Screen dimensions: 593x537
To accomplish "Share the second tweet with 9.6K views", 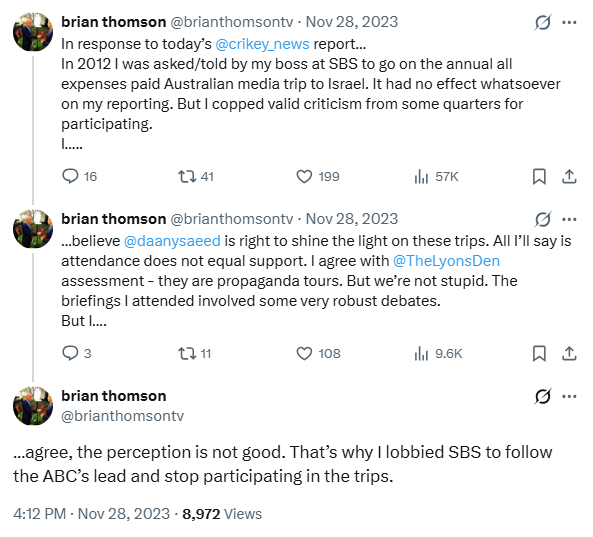I will pos(569,353).
